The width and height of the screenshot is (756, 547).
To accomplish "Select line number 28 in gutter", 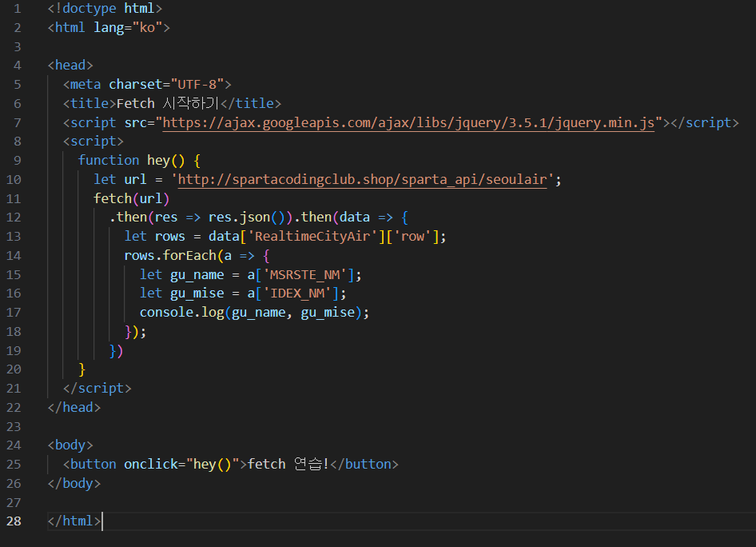I will 14,521.
